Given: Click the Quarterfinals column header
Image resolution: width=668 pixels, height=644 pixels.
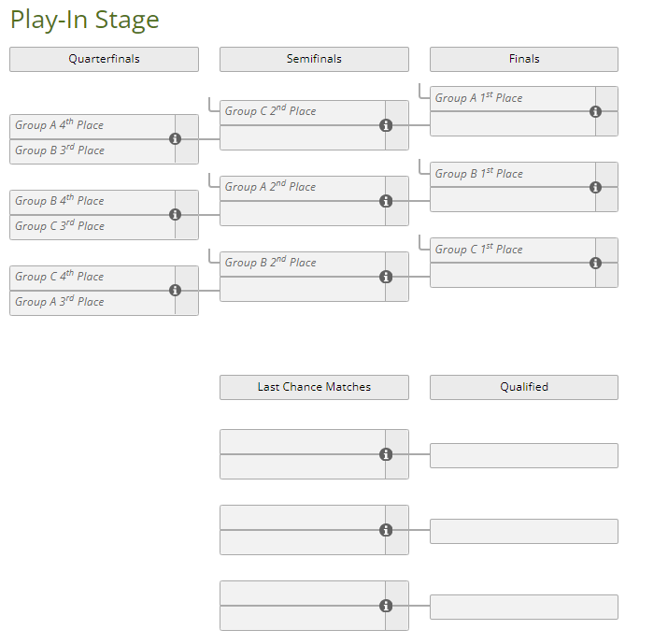Looking at the screenshot, I should pyautogui.click(x=104, y=59).
